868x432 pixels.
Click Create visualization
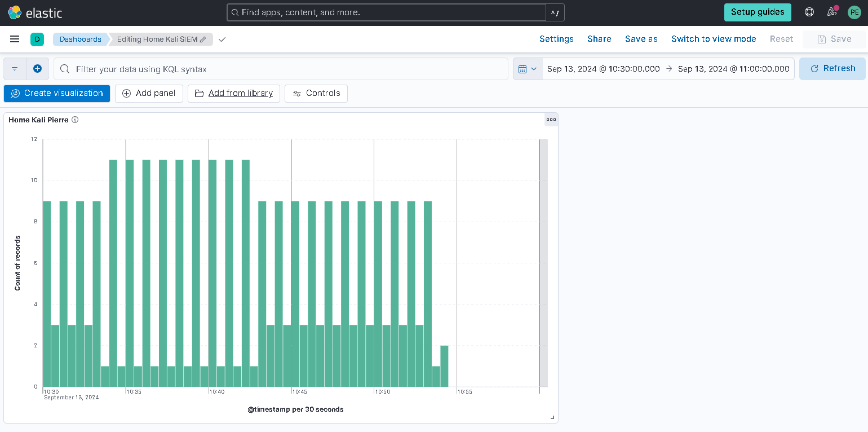(x=57, y=93)
